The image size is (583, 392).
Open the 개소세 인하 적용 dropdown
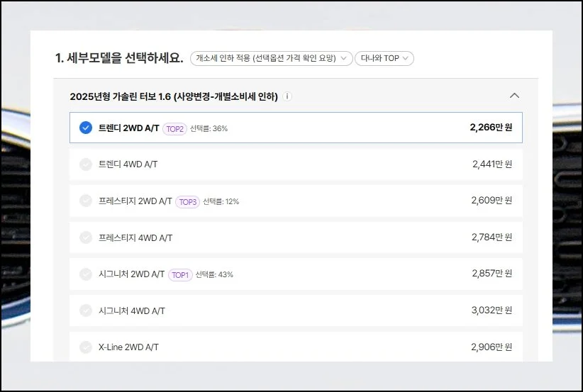pyautogui.click(x=271, y=58)
